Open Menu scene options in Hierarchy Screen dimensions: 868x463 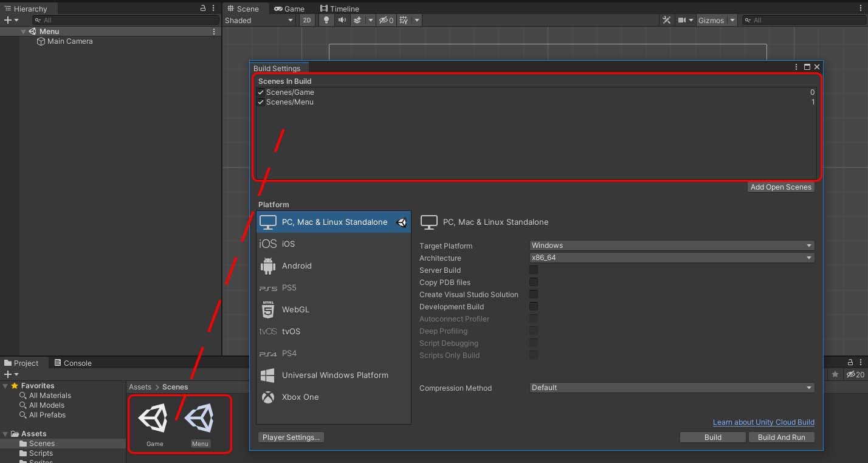point(213,32)
